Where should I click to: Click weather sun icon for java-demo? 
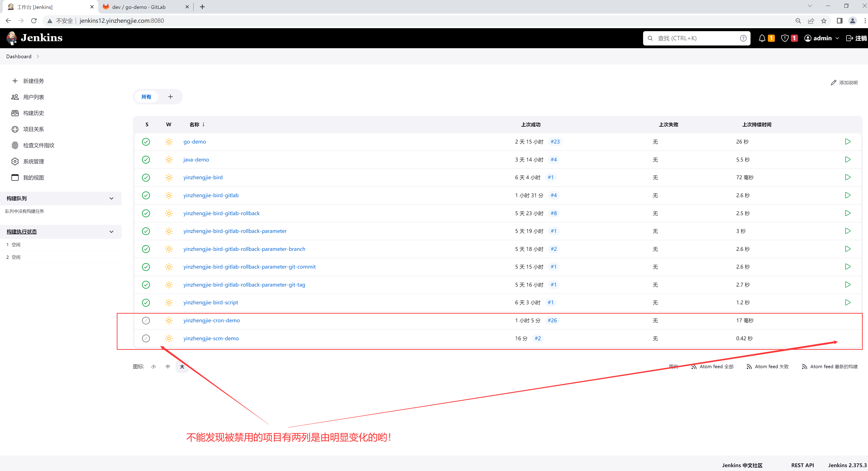pyautogui.click(x=169, y=160)
